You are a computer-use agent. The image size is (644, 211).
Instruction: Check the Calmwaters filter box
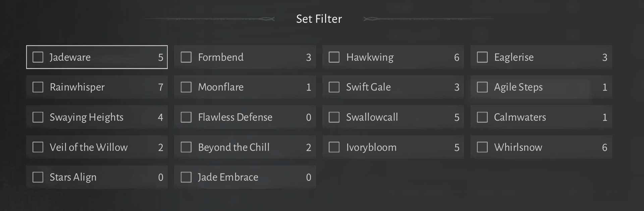(x=482, y=117)
